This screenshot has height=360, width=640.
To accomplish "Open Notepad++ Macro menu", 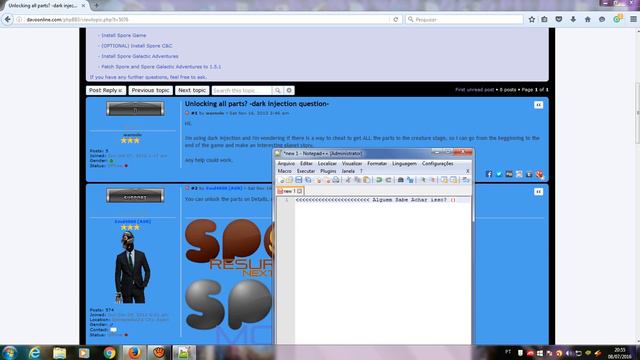I will coord(284,171).
